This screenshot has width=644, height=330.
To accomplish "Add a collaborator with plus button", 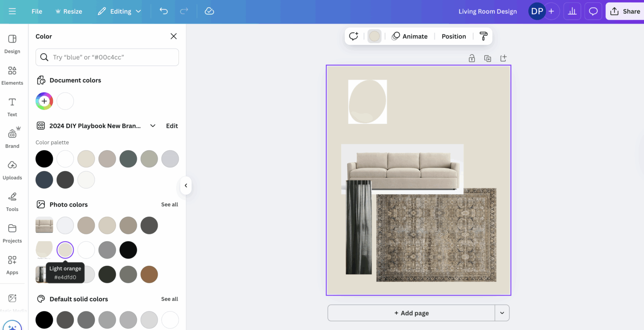I will coord(551,11).
